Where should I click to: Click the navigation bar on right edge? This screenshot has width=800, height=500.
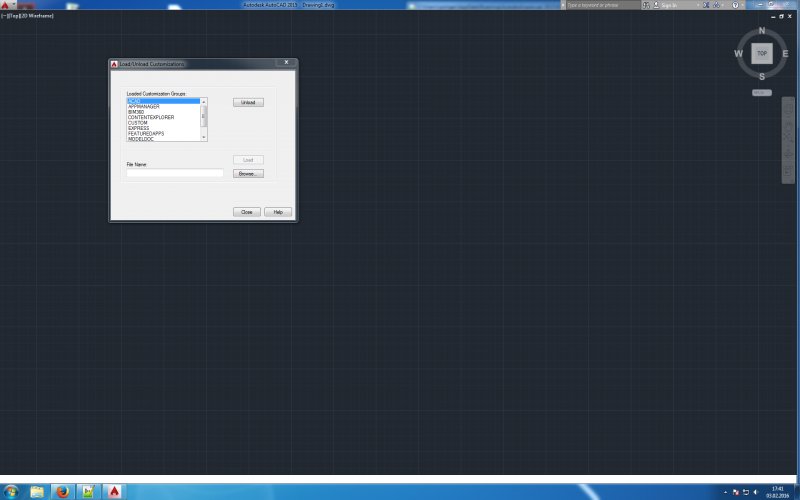pos(788,140)
